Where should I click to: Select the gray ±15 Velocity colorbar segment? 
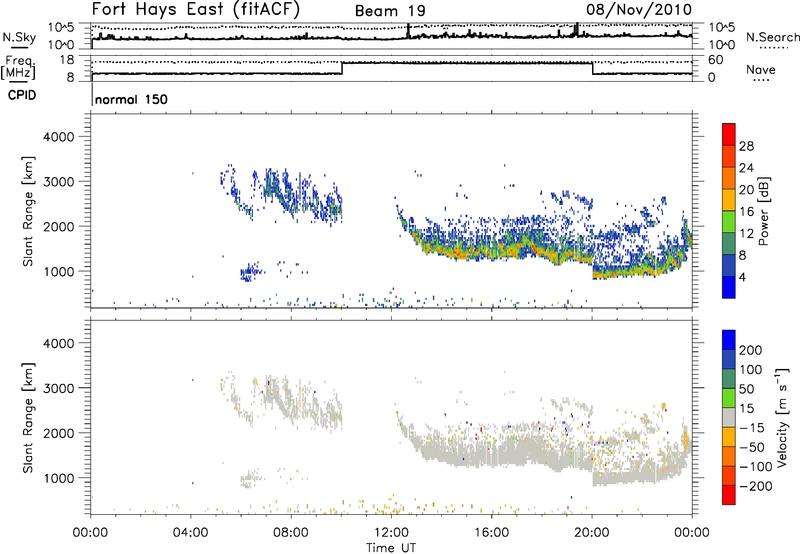coord(729,418)
